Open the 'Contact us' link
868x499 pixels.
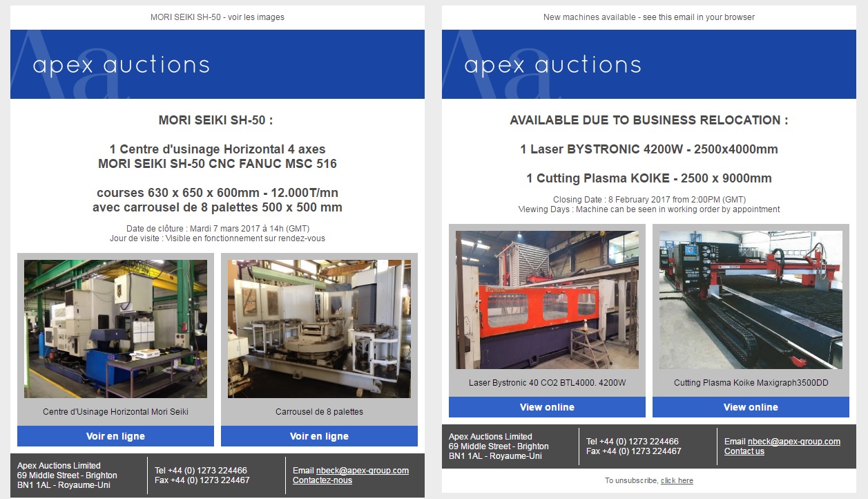tap(744, 451)
